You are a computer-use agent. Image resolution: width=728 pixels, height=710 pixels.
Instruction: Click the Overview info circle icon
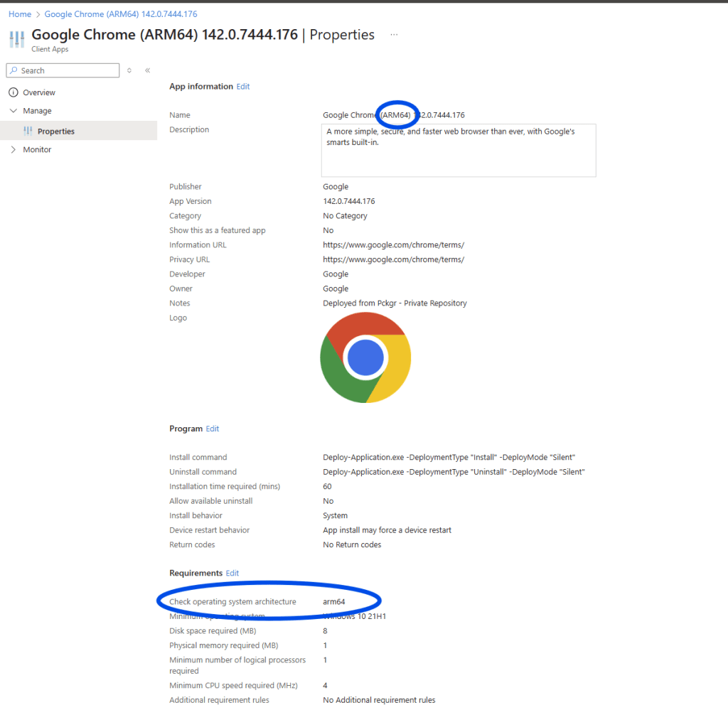pyautogui.click(x=13, y=92)
